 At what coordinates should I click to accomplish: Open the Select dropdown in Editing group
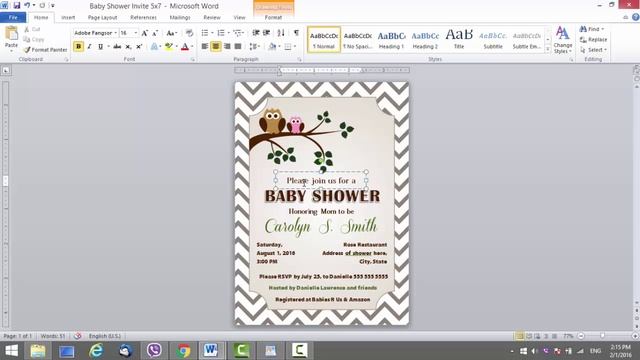pos(593,50)
